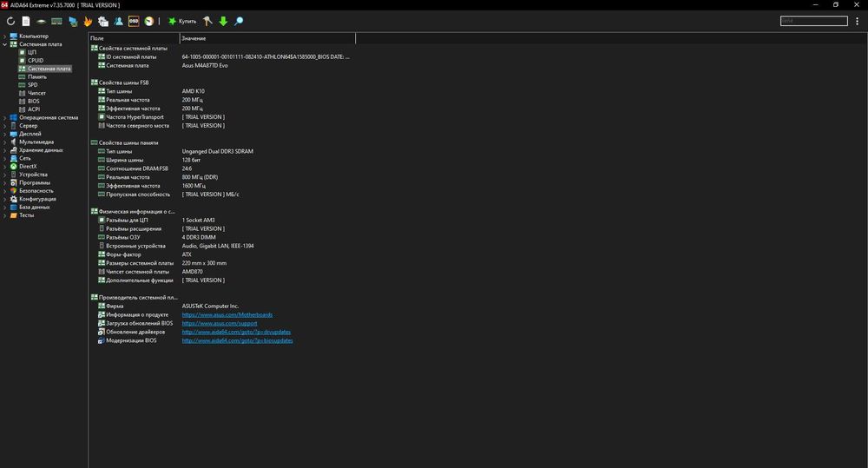868x468 pixels.
Task: Click the user profile toolbar icon
Action: point(118,20)
